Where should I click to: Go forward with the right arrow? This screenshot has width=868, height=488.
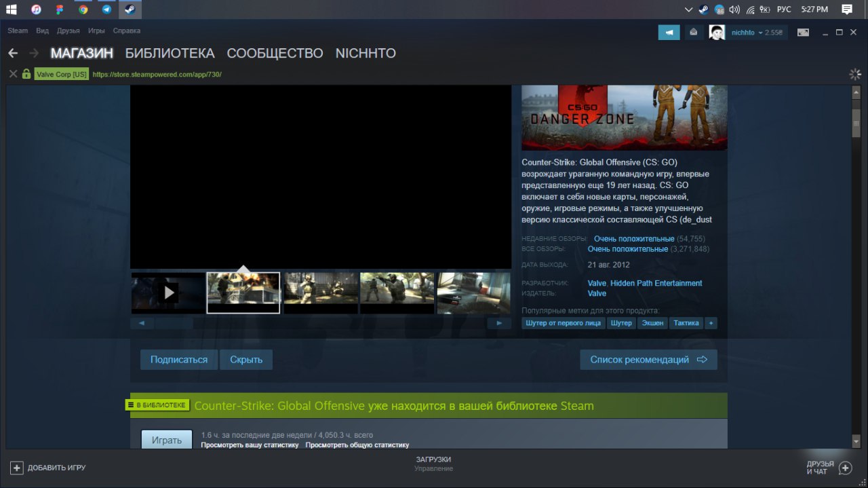[x=34, y=53]
